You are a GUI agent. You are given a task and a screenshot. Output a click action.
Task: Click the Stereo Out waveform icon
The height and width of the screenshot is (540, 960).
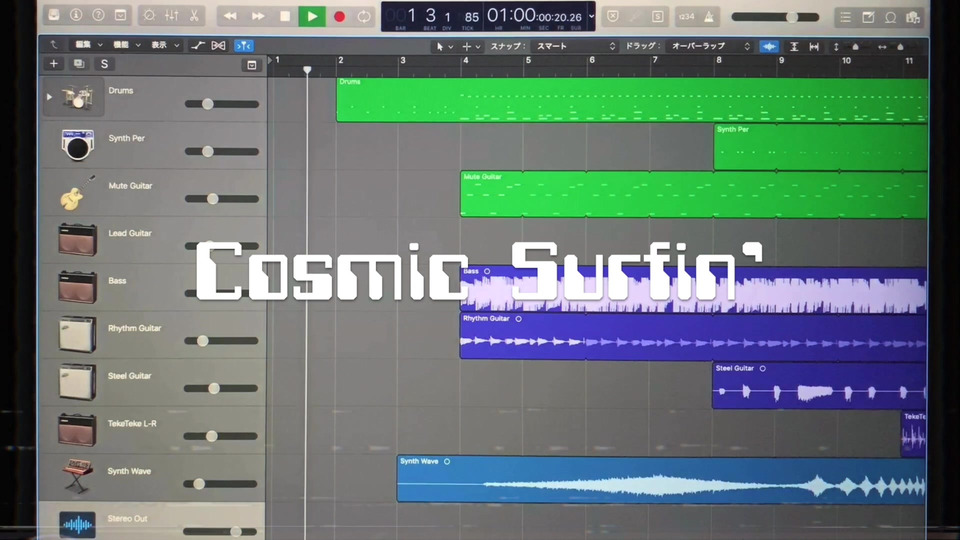(x=77, y=525)
